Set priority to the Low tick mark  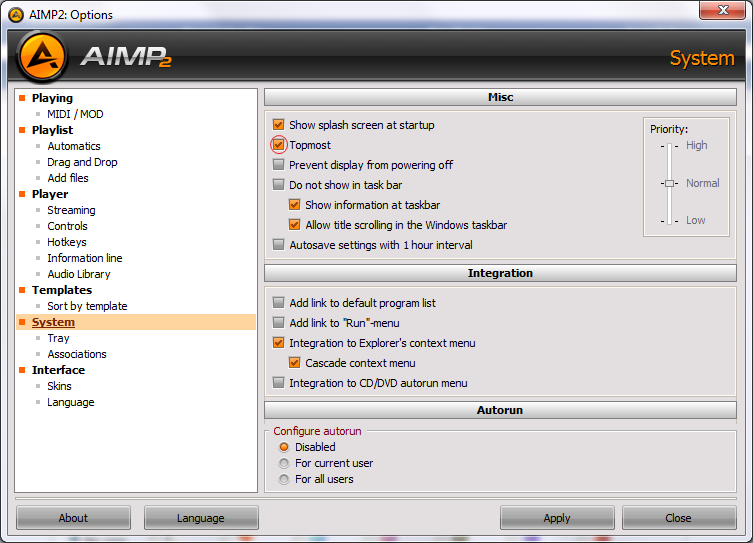coord(669,221)
